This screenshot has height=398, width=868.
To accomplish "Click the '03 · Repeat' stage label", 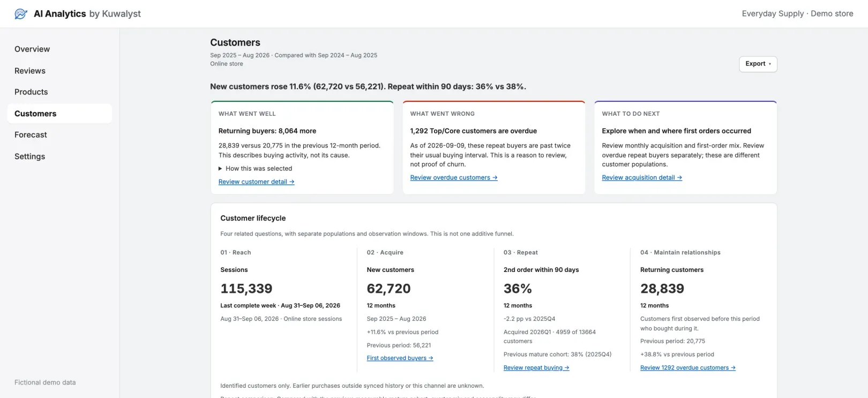I will click(x=521, y=253).
